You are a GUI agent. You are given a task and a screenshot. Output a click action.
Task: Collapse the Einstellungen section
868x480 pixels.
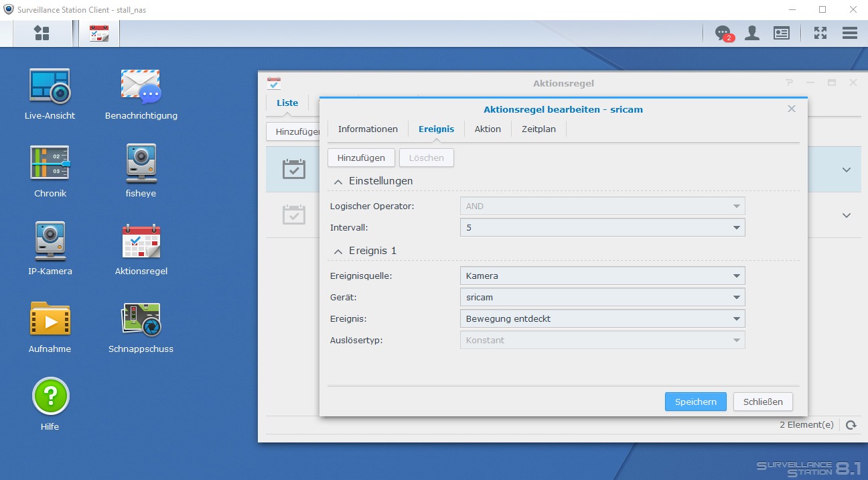pos(338,181)
